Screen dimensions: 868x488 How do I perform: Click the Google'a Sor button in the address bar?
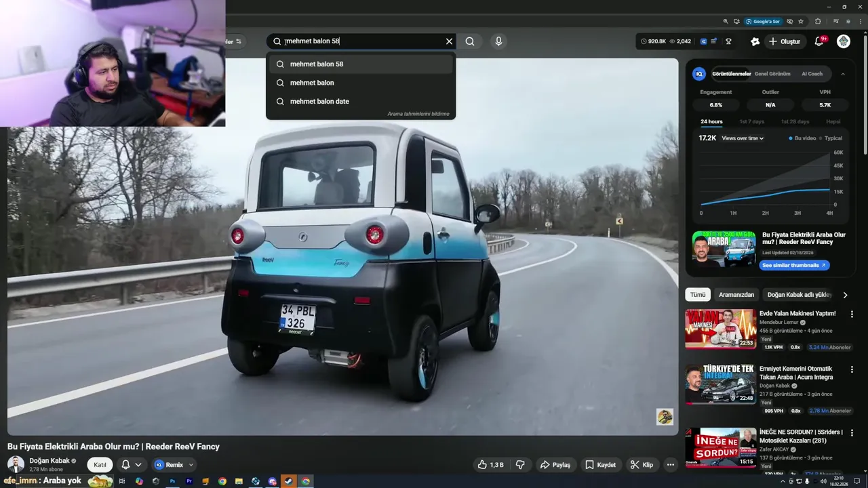(762, 22)
